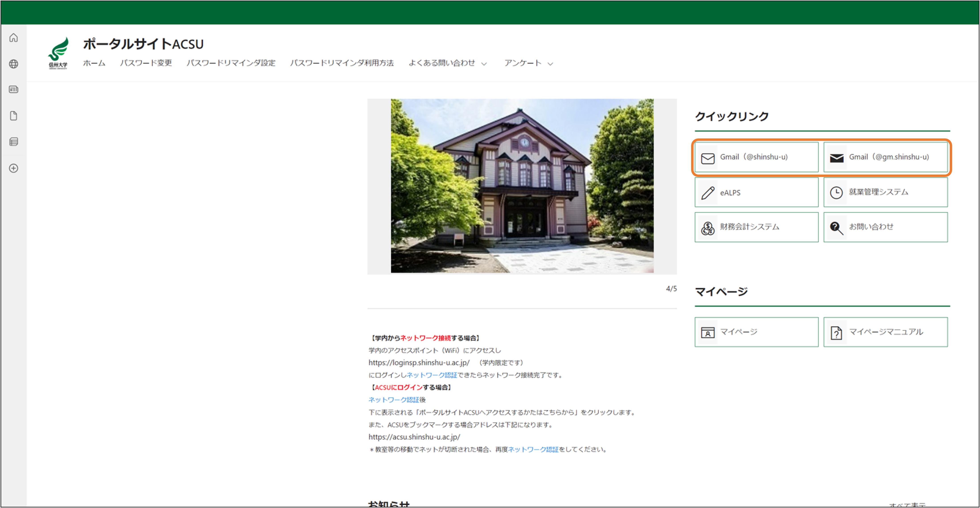The image size is (980, 508).
Task: Open the 財務会計システム quick link
Action: point(756,227)
